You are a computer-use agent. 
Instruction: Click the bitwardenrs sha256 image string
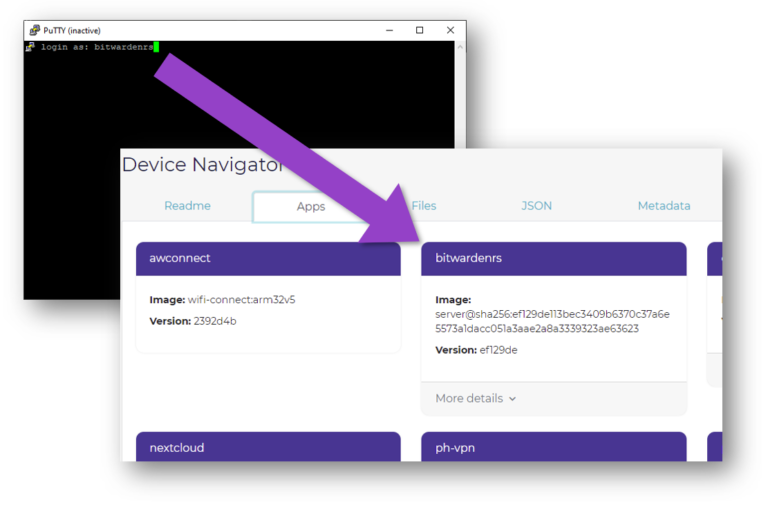(552, 321)
